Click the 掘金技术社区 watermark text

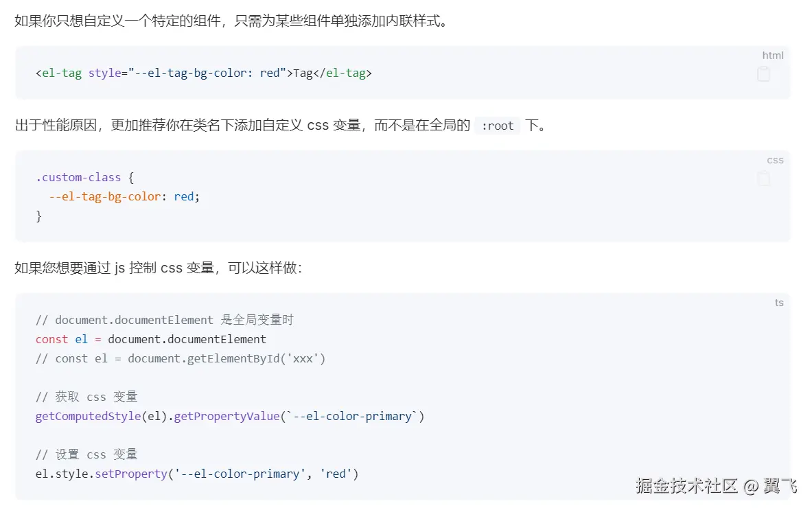coord(686,486)
